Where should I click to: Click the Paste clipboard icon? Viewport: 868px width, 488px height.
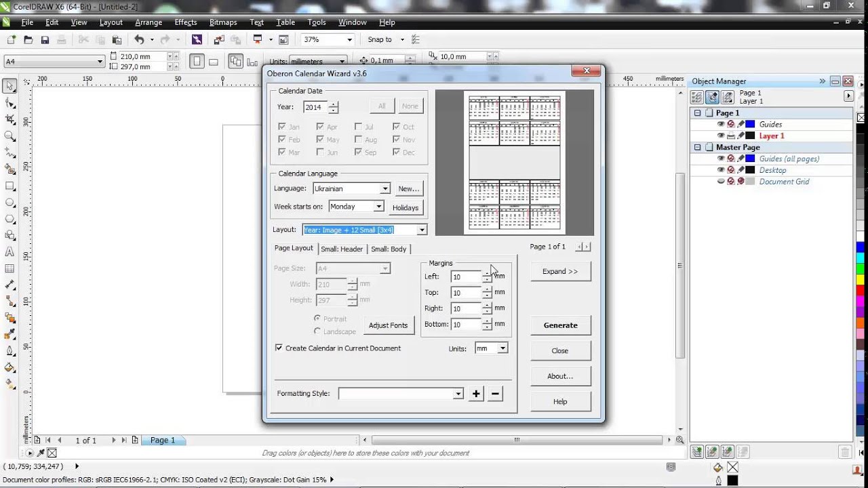pos(117,40)
